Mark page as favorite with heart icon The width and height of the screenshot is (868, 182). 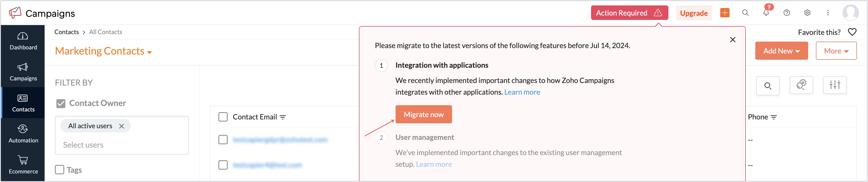[x=852, y=32]
